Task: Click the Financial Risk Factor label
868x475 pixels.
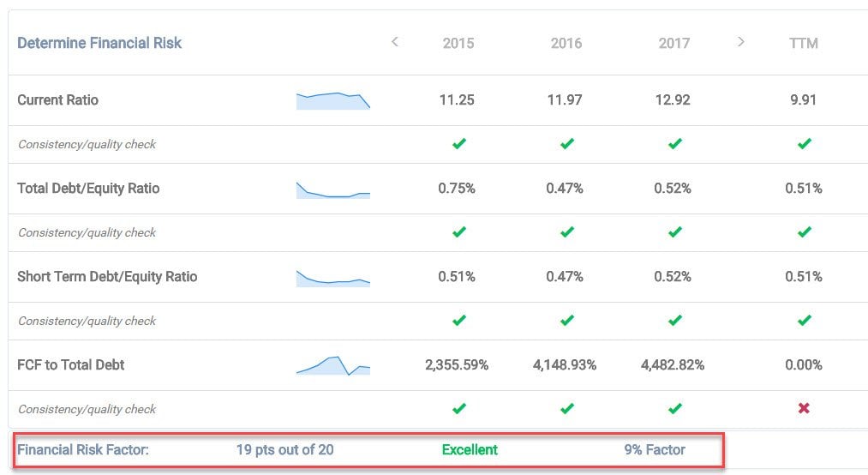Action: 83,449
